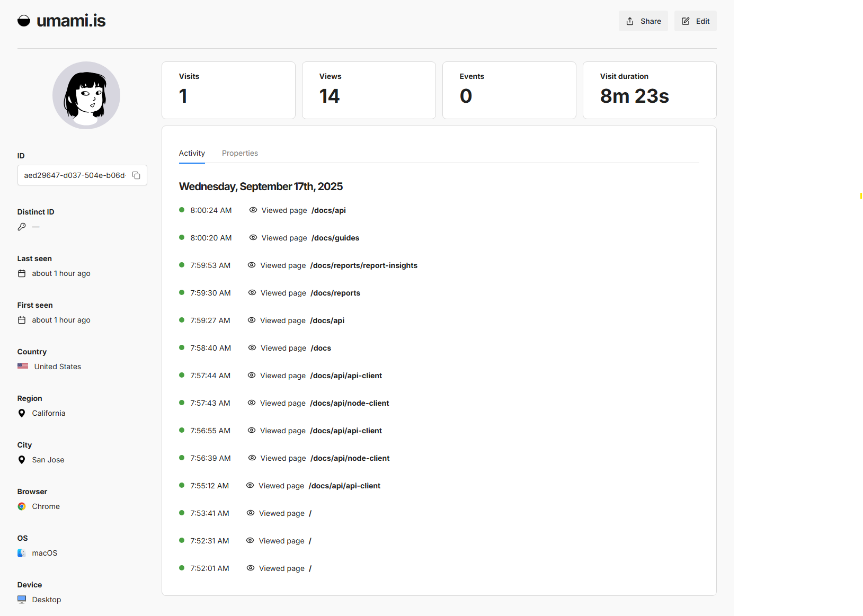Click the macOS icon under OS
863x616 pixels.
click(x=22, y=553)
